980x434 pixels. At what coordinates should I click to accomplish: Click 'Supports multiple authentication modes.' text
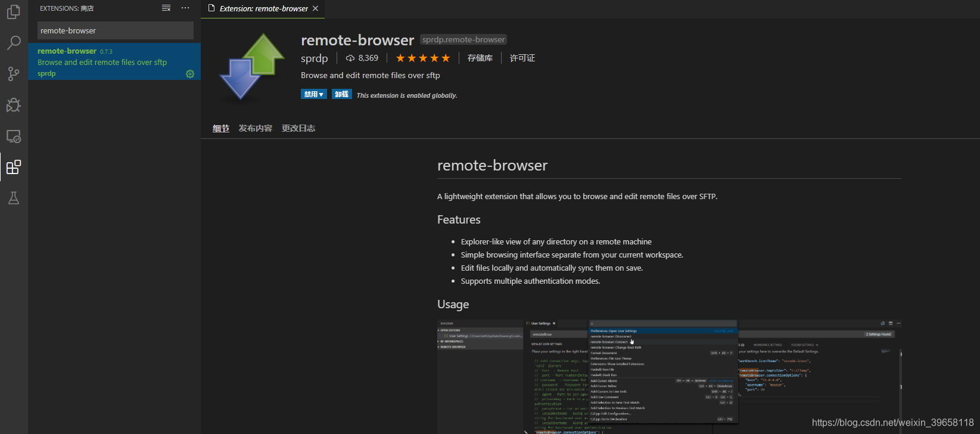pyautogui.click(x=530, y=281)
